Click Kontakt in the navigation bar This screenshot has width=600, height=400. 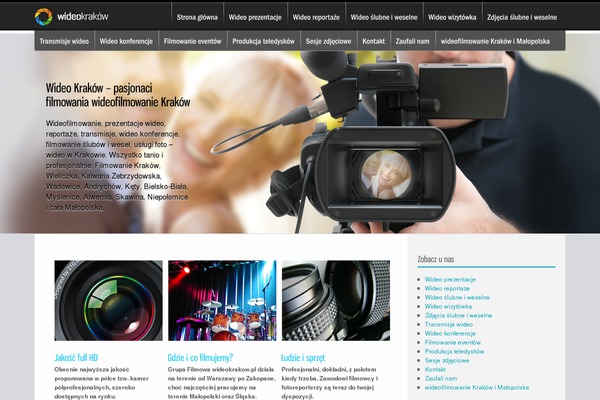tap(373, 42)
